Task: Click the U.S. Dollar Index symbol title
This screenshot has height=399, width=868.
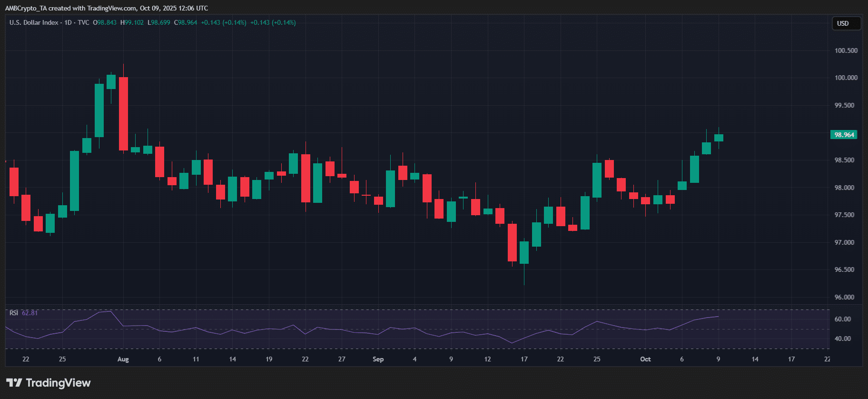Action: coord(34,22)
